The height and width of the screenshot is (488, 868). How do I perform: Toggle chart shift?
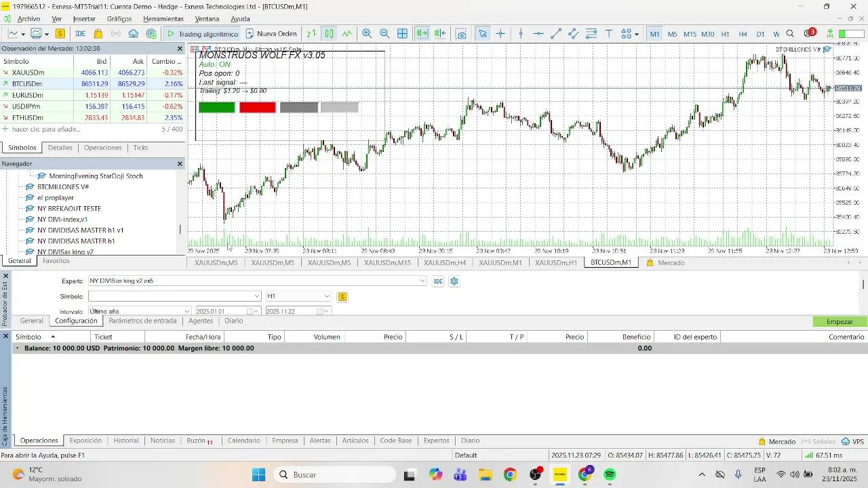tap(440, 33)
